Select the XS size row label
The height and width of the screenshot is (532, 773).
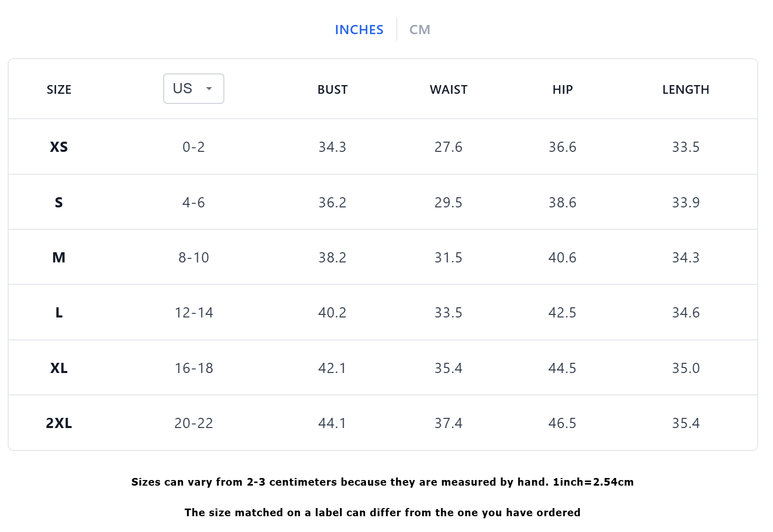pyautogui.click(x=59, y=147)
